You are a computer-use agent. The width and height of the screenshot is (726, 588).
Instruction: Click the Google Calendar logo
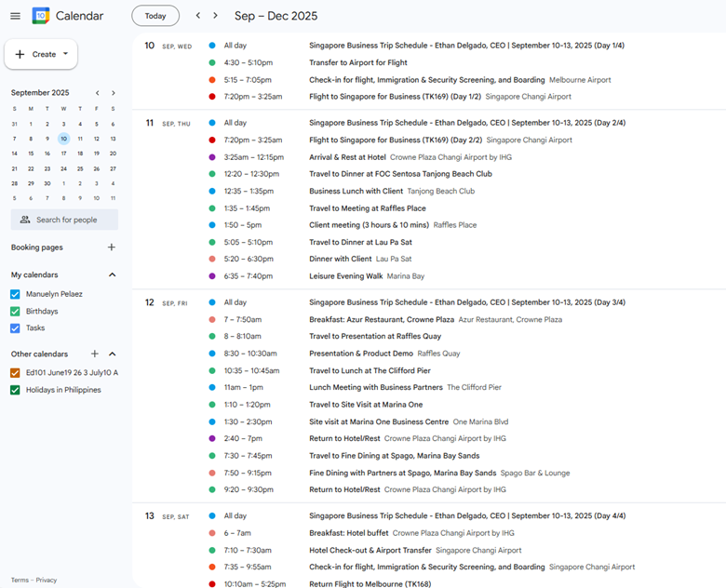pyautogui.click(x=41, y=16)
